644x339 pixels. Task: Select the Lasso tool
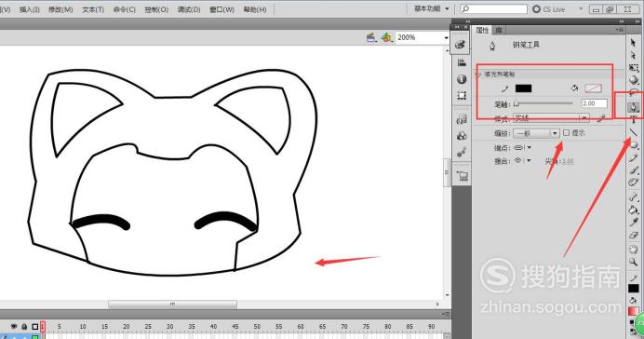point(634,93)
